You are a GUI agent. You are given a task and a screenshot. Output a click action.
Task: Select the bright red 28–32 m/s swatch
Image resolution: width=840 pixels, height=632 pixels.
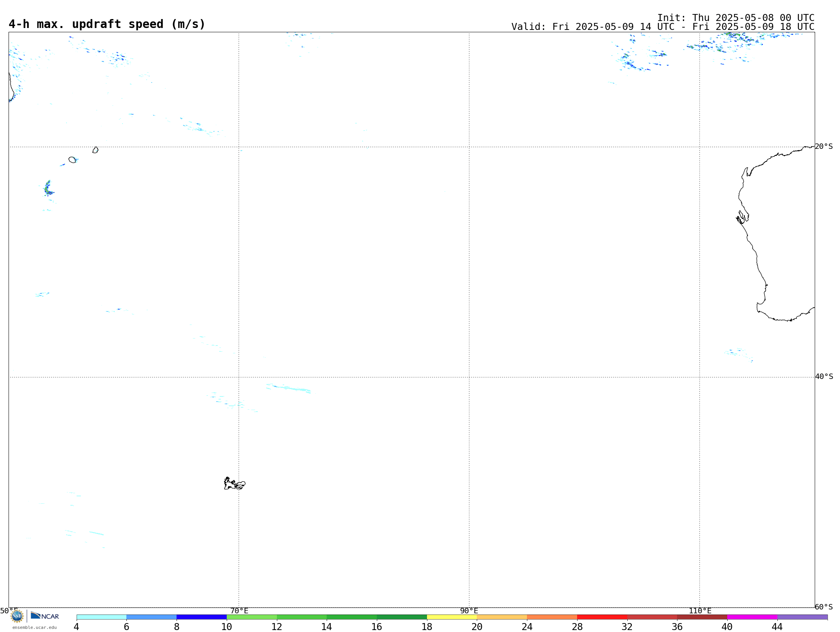pos(602,617)
